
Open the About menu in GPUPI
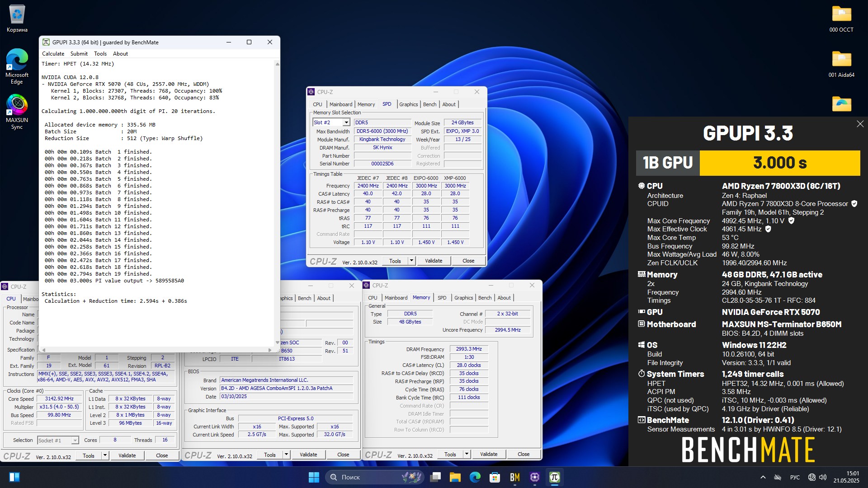(120, 53)
